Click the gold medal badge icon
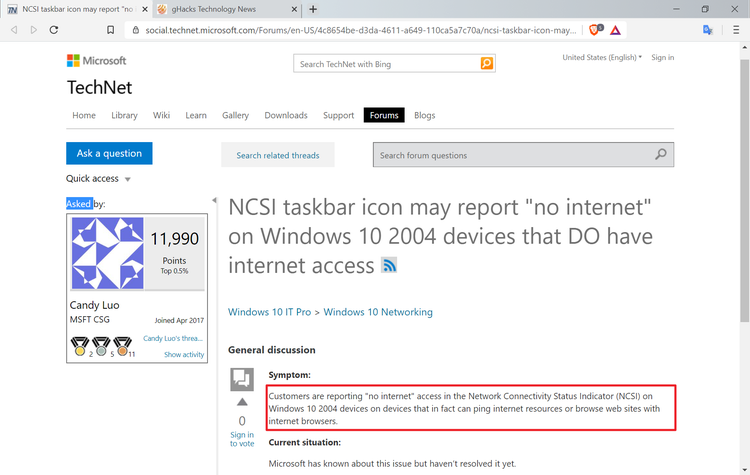Viewport: 750px width, 475px height. 80,346
